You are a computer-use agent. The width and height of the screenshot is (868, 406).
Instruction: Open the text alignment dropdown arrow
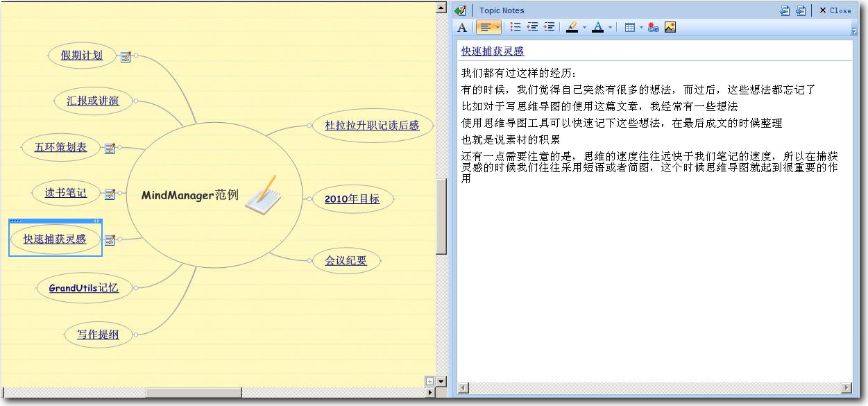(x=497, y=28)
